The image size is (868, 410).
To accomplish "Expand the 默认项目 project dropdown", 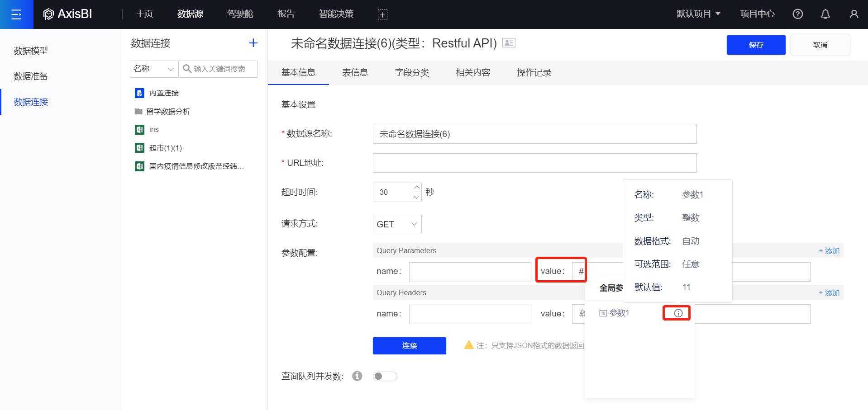I will point(698,14).
